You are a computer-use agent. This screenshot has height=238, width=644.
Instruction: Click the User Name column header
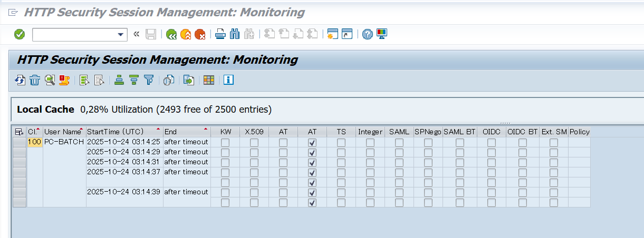(62, 132)
